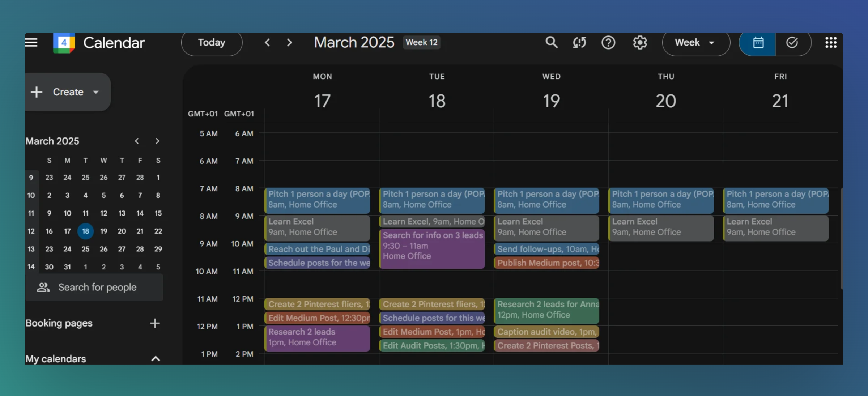Open Send follow-ups 10am event
This screenshot has height=396, width=868.
pos(546,249)
